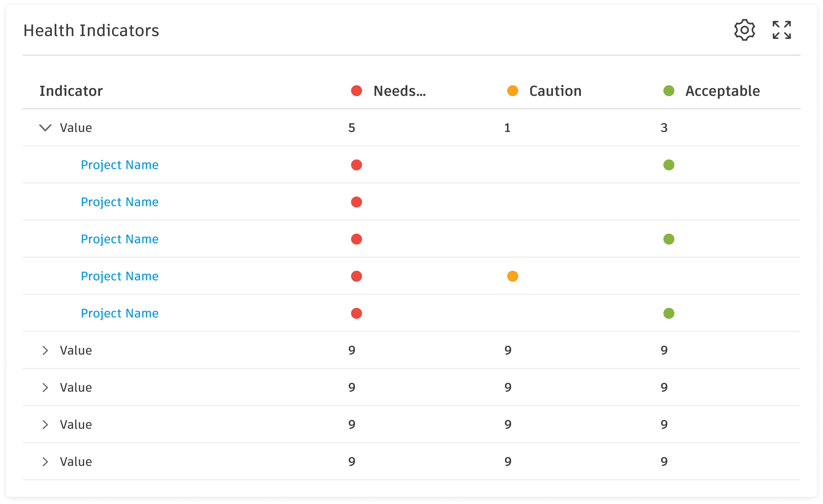
Task: Click the green dot in fifth project row
Action: coord(669,313)
